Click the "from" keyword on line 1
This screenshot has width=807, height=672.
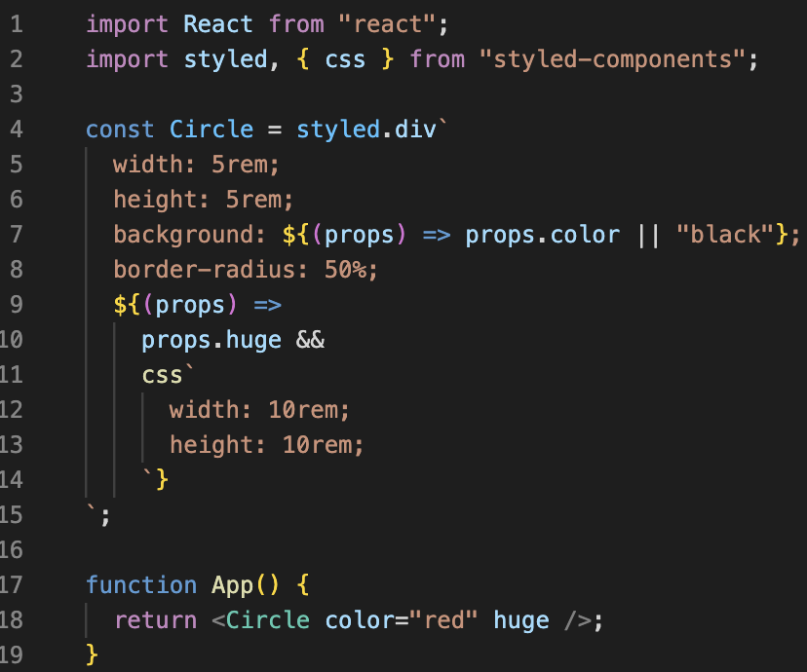point(296,24)
